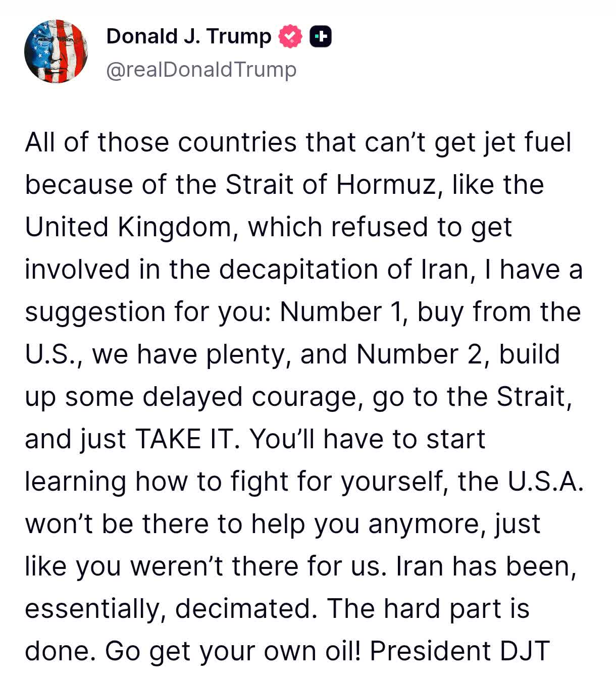616x680 pixels.
Task: Click "Number 2" in the post text
Action: click(x=420, y=354)
